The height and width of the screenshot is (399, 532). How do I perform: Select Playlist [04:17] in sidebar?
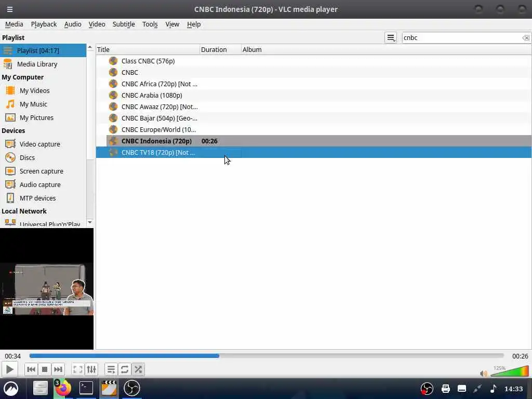43,50
